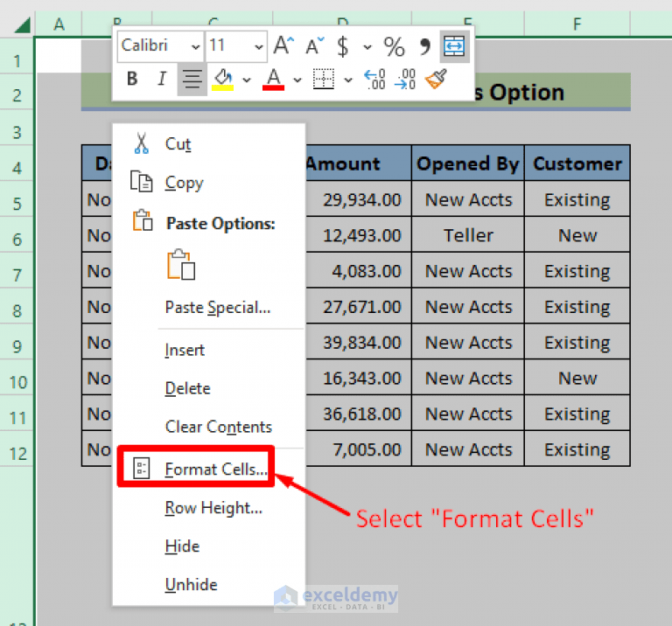Expand the Fill Color dropdown arrow
This screenshot has height=626, width=672.
pyautogui.click(x=247, y=80)
